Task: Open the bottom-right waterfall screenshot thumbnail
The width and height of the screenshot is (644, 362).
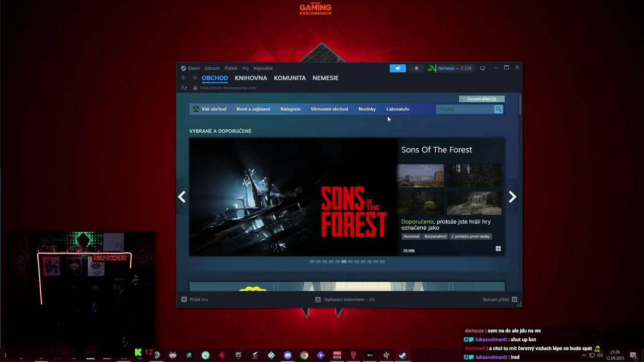Action: [474, 203]
